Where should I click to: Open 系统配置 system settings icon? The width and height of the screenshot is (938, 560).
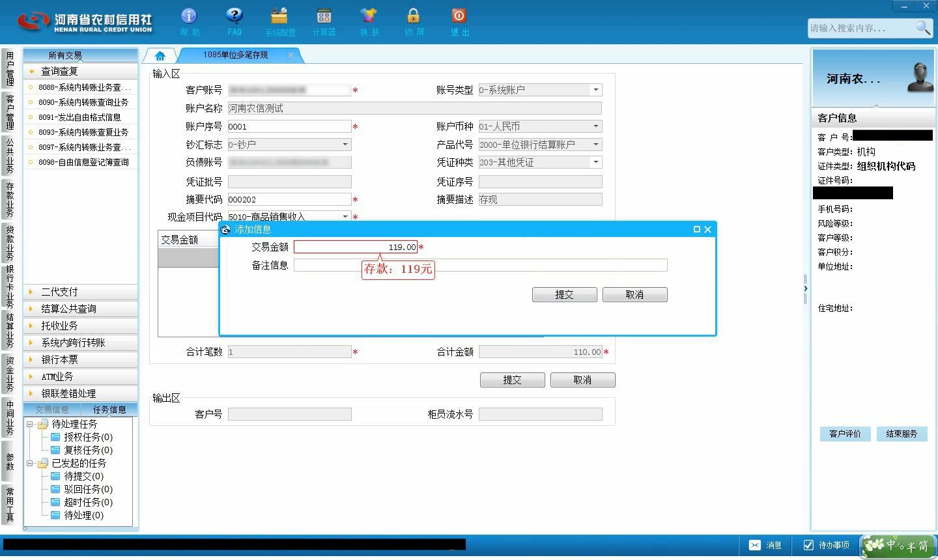pos(279,16)
